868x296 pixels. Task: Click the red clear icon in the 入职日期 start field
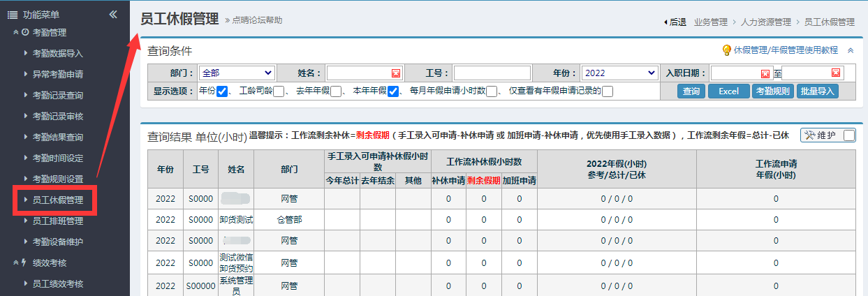[x=765, y=73]
